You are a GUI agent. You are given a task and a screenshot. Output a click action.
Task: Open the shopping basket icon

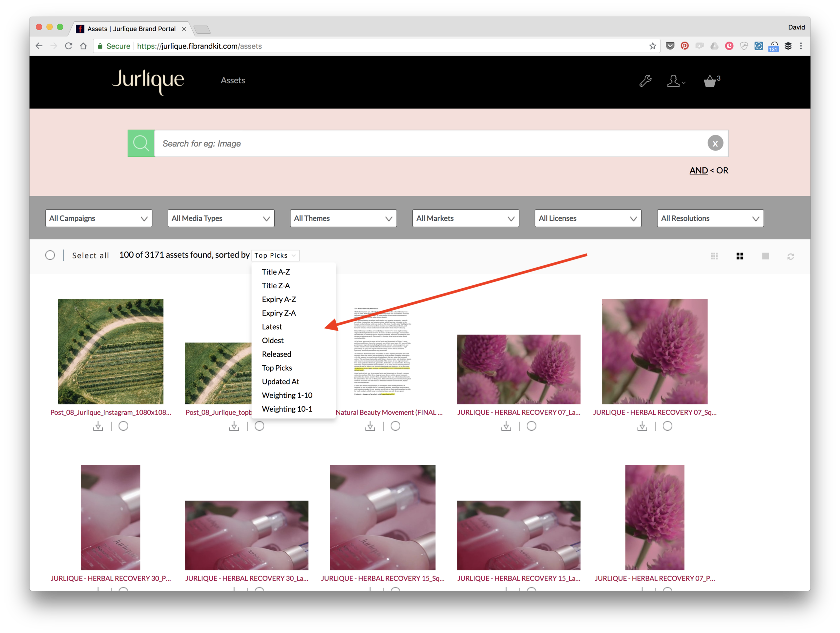point(711,81)
